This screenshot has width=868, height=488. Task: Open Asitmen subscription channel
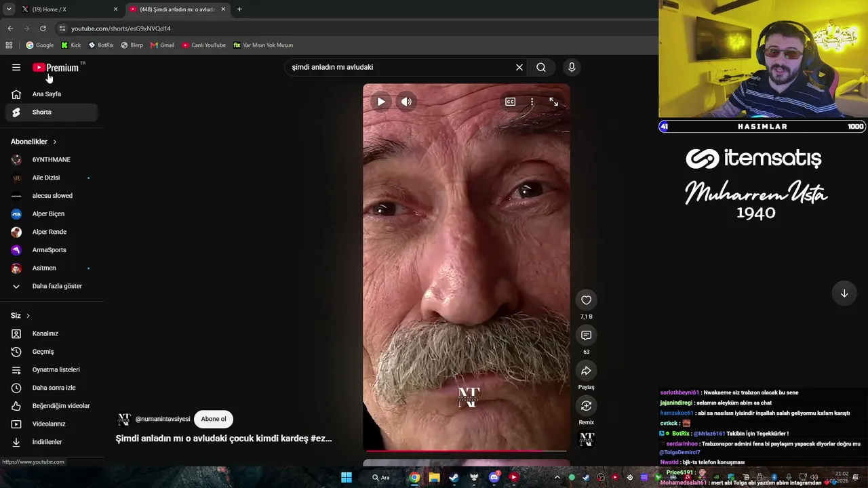[x=52, y=268]
